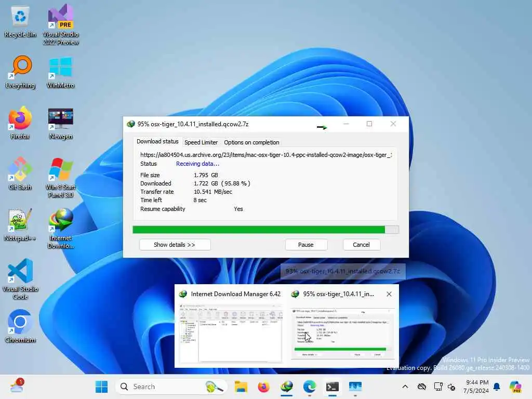Image resolution: width=532 pixels, height=399 pixels.
Task: Open the weather widget on the taskbar
Action: (x=17, y=386)
